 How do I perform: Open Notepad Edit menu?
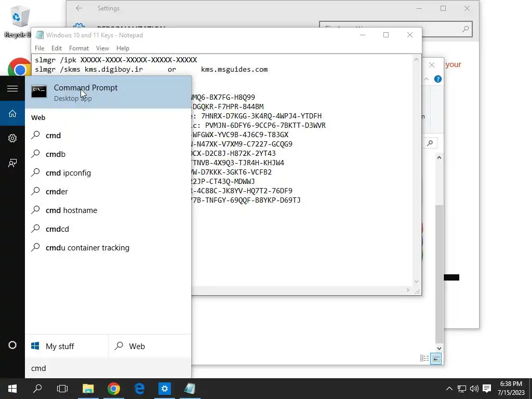click(x=56, y=48)
